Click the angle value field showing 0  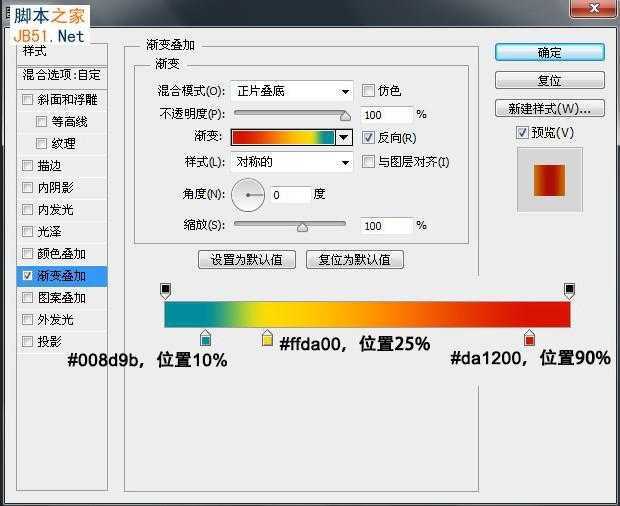pos(291,195)
